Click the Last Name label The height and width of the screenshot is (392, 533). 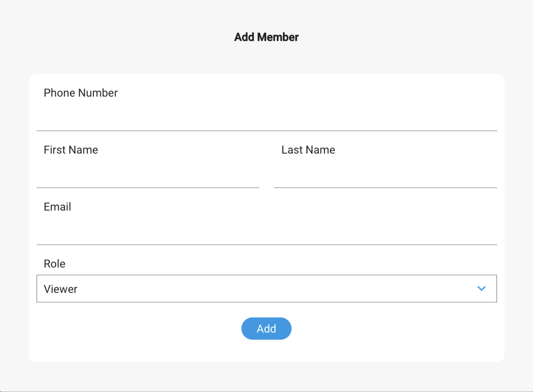tap(308, 150)
